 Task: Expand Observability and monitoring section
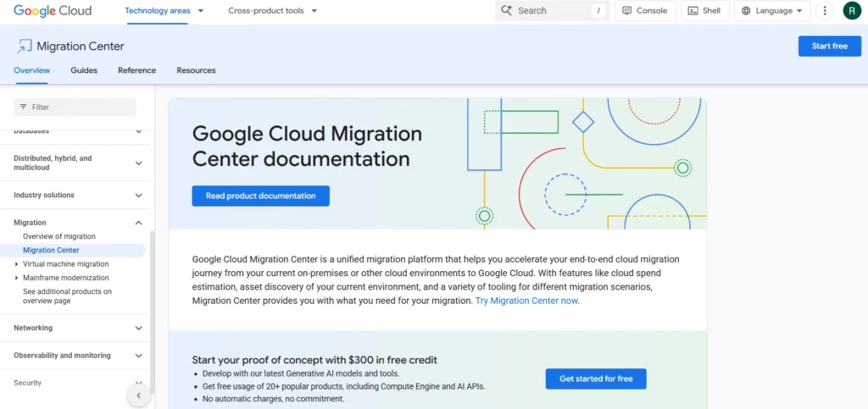point(139,356)
